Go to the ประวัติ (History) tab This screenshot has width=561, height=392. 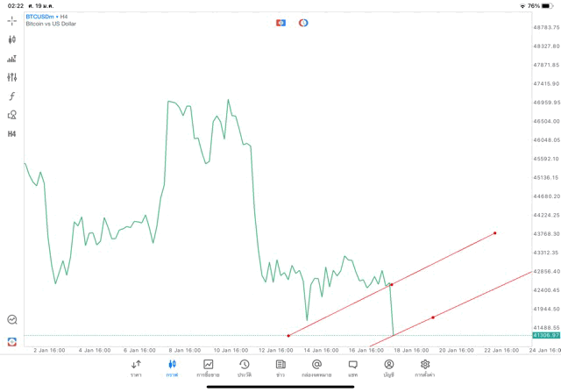[x=245, y=367]
